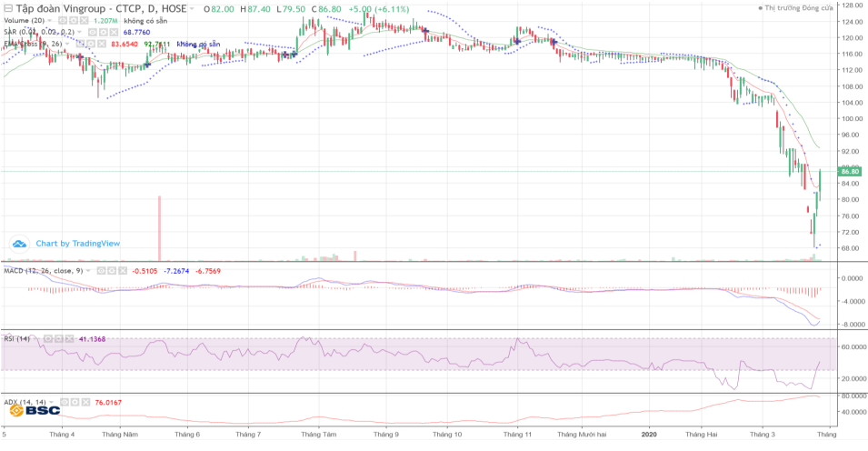Remove the ADX indicator with X

[85, 402]
